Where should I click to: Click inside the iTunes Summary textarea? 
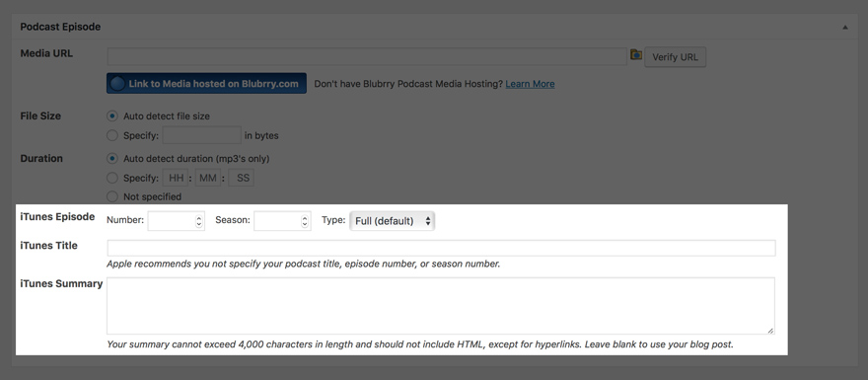click(441, 306)
